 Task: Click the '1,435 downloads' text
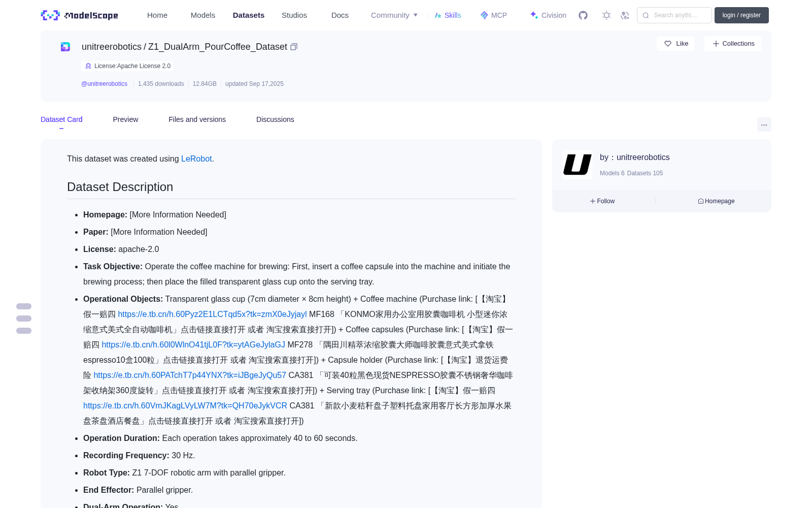[x=161, y=84]
